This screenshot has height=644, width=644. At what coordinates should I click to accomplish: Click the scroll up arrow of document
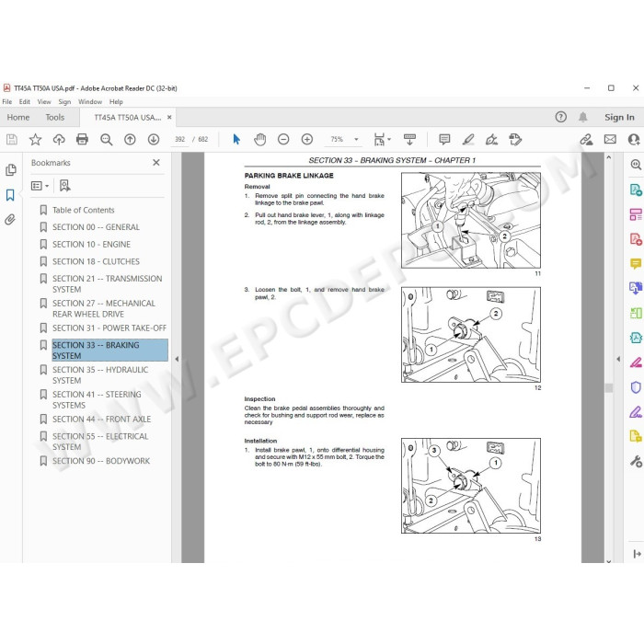[x=609, y=157]
